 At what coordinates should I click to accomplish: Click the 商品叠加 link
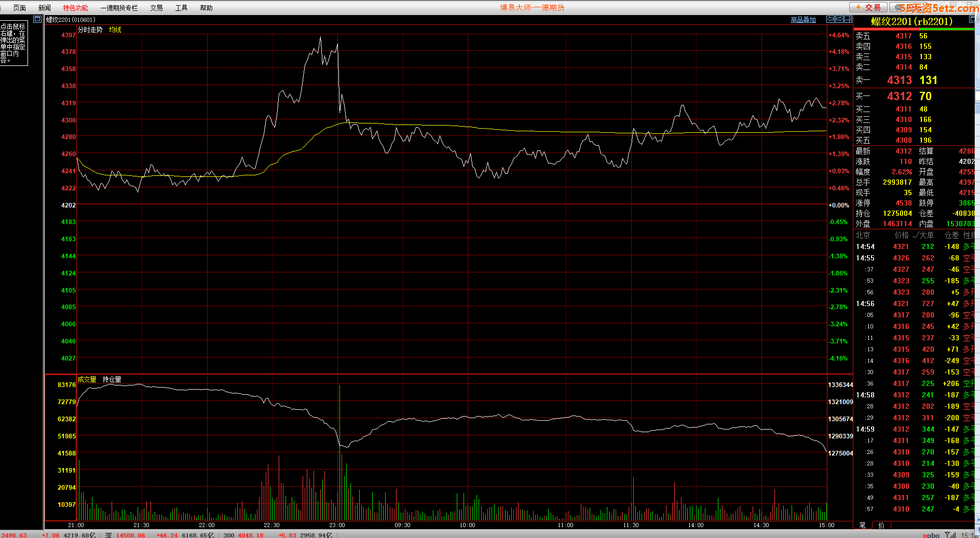(x=803, y=20)
